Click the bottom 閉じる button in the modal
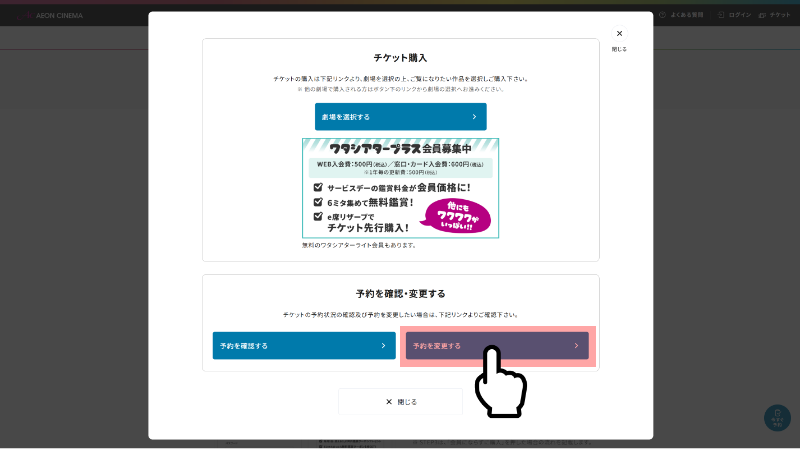 coord(401,402)
